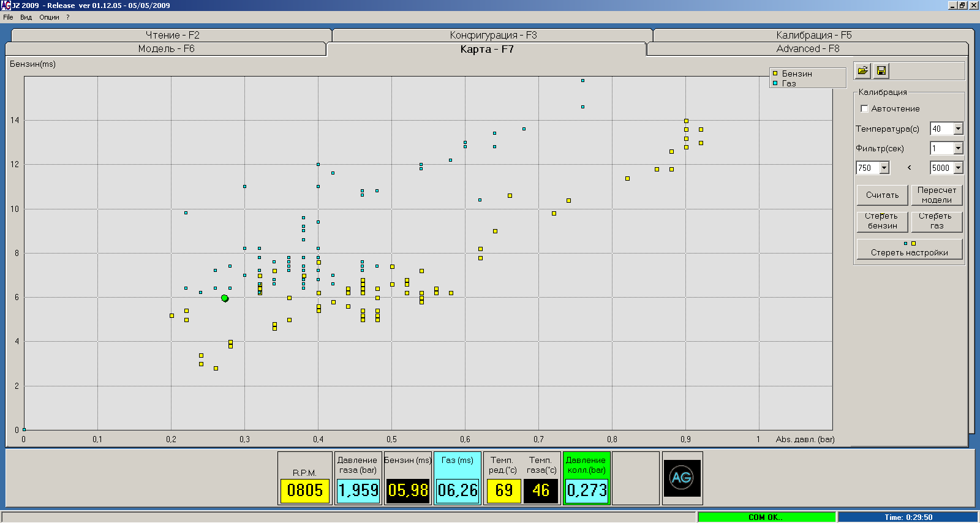Click the Стереть газ button

point(937,221)
